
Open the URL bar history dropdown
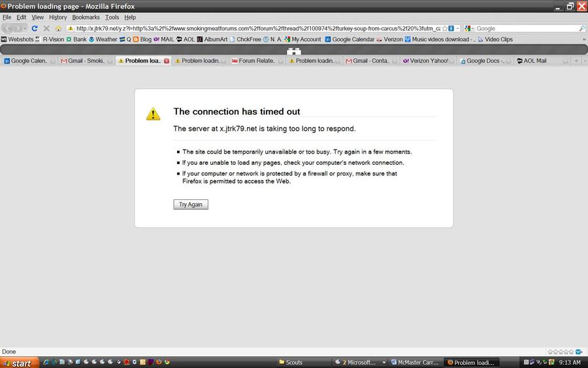[457, 28]
